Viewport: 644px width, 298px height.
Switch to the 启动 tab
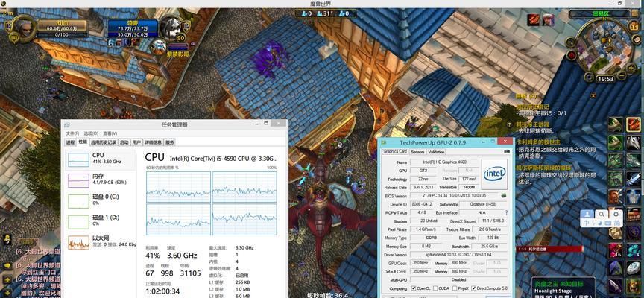tap(124, 142)
